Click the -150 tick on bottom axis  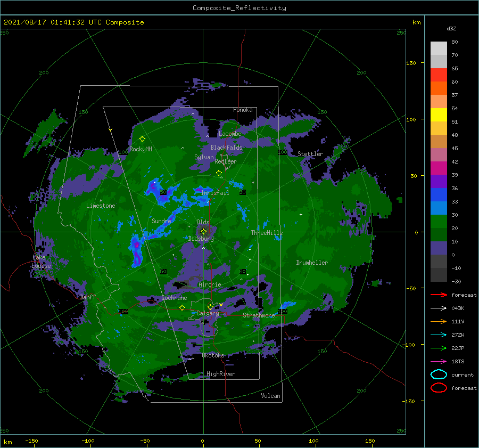(31, 441)
